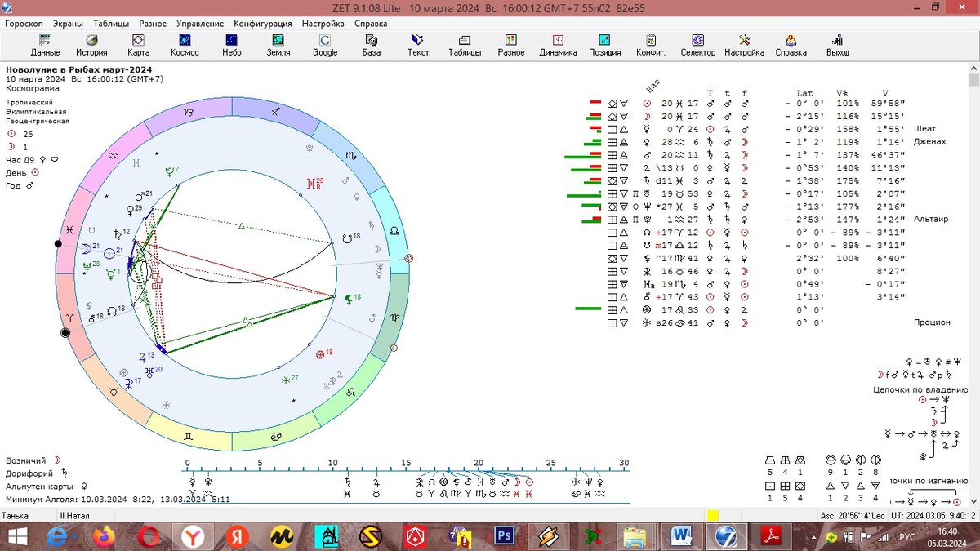
Task: Click the taskbar clock showing 16:40
Action: pyautogui.click(x=949, y=531)
